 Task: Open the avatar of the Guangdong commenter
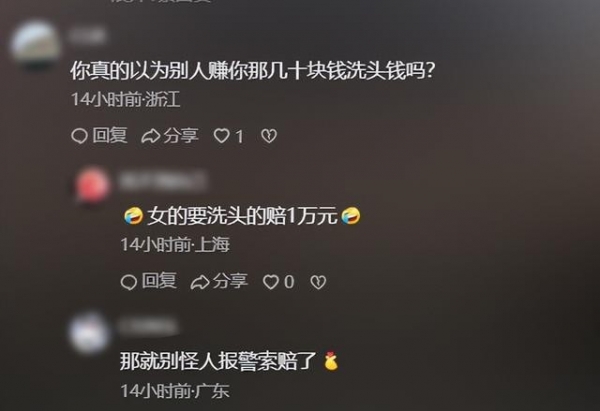(90, 333)
